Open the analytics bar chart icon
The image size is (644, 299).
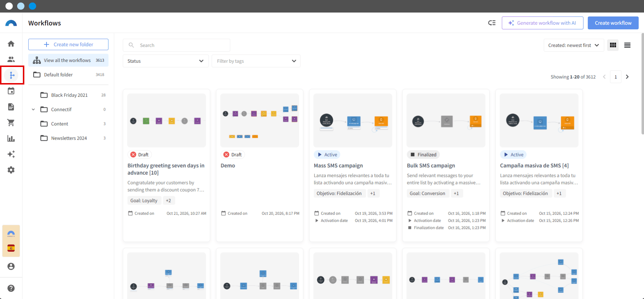pos(11,139)
